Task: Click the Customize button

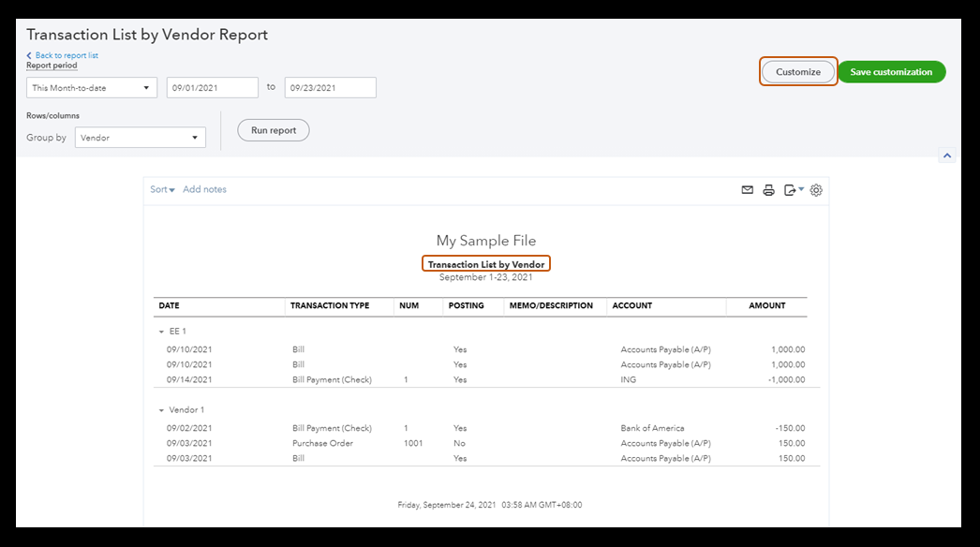Action: 798,72
